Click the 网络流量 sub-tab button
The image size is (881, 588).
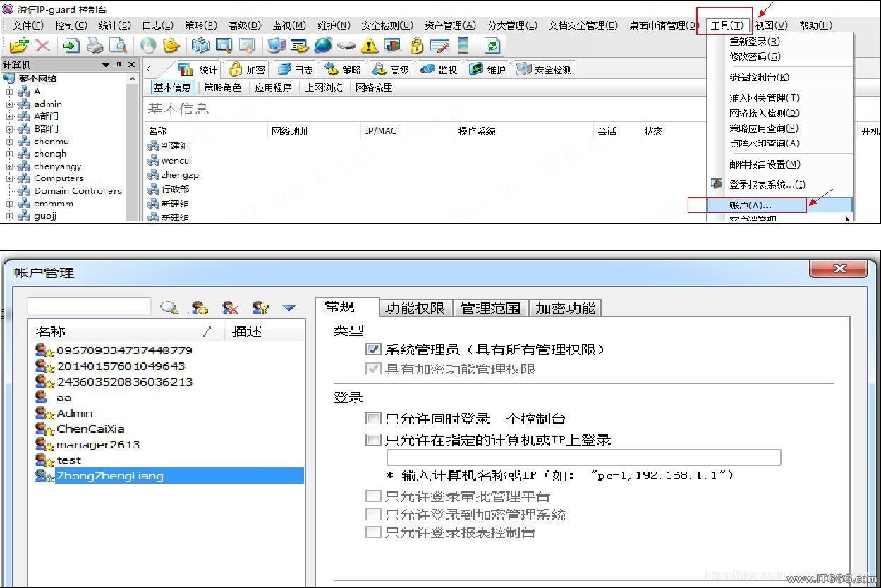[x=374, y=87]
